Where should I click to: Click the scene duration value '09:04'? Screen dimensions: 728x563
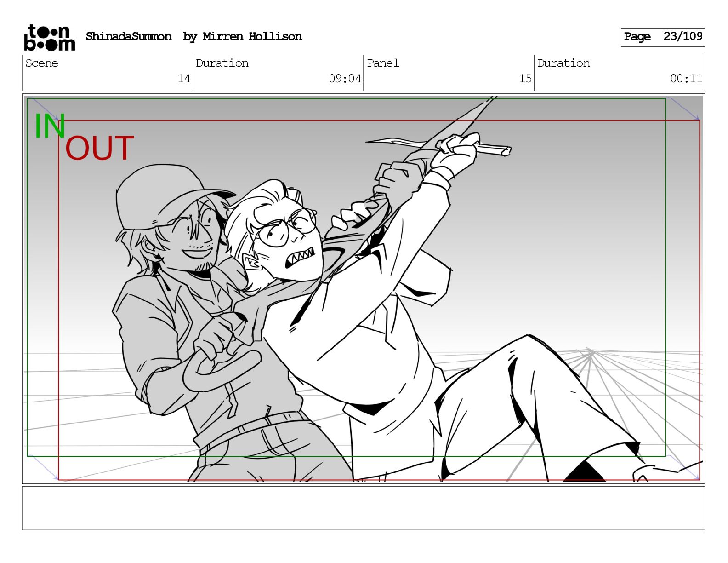tap(345, 79)
